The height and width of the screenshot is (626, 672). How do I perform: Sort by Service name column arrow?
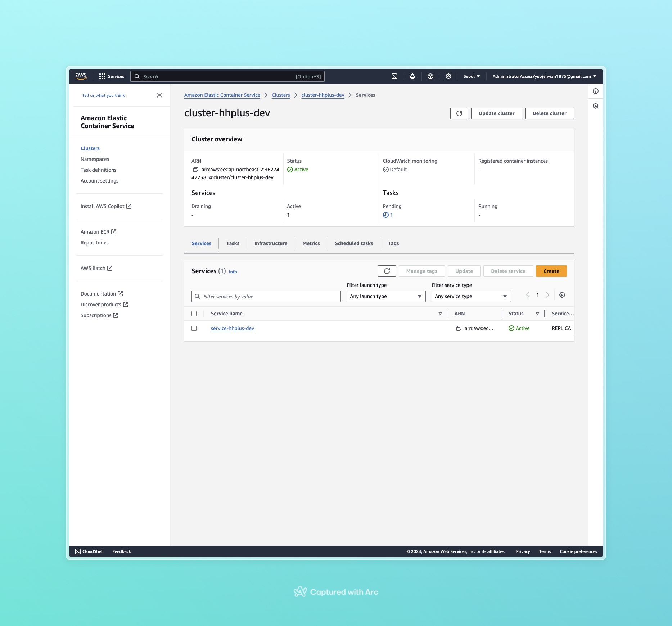(440, 314)
